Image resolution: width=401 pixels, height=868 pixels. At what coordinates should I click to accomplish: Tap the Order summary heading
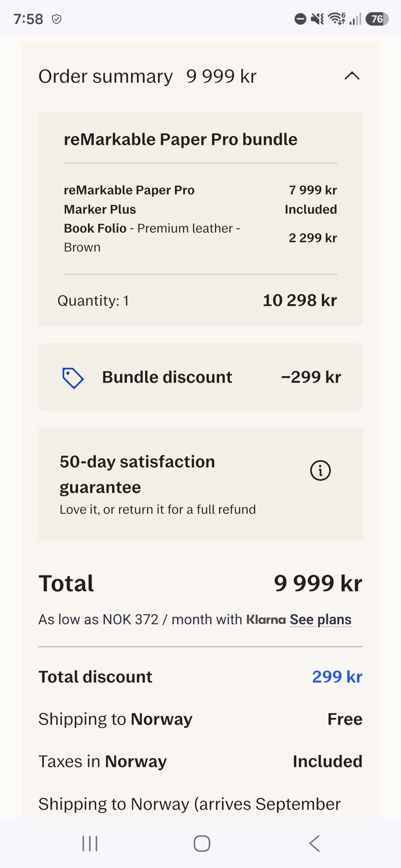click(x=105, y=76)
